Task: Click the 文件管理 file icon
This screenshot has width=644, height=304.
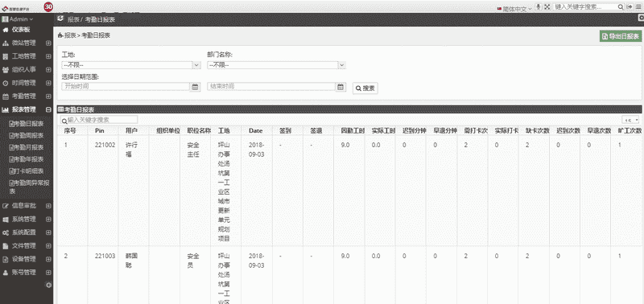Action: [6, 246]
